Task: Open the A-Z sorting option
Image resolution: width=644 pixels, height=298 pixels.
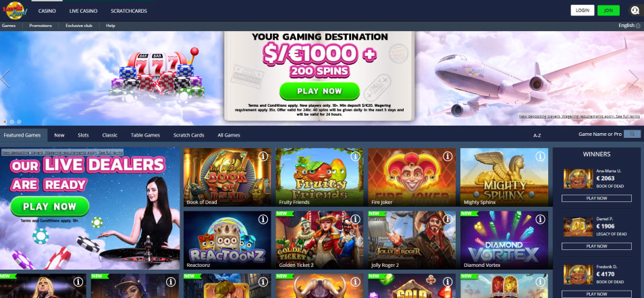Action: pos(537,135)
